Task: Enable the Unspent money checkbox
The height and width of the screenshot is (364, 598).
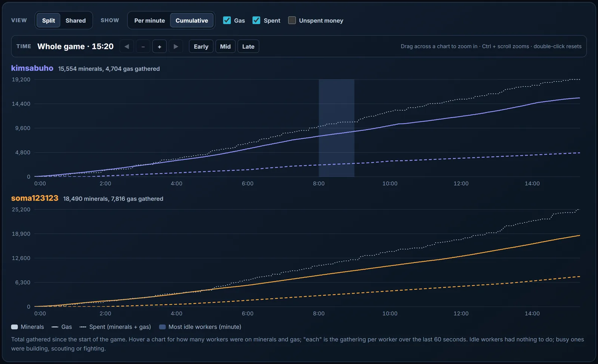Action: tap(292, 20)
